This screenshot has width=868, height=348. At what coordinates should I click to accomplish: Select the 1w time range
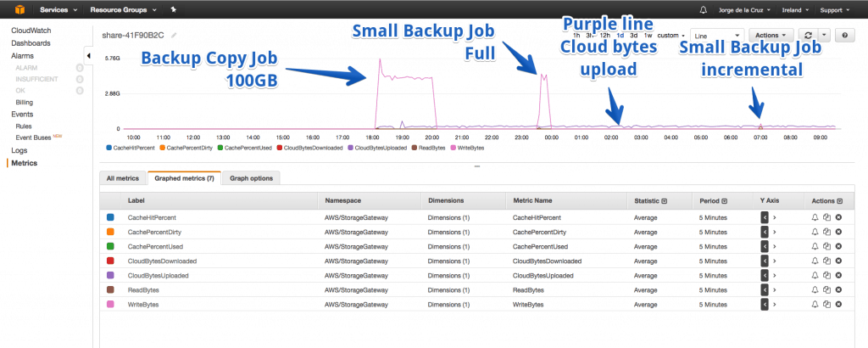pyautogui.click(x=648, y=35)
